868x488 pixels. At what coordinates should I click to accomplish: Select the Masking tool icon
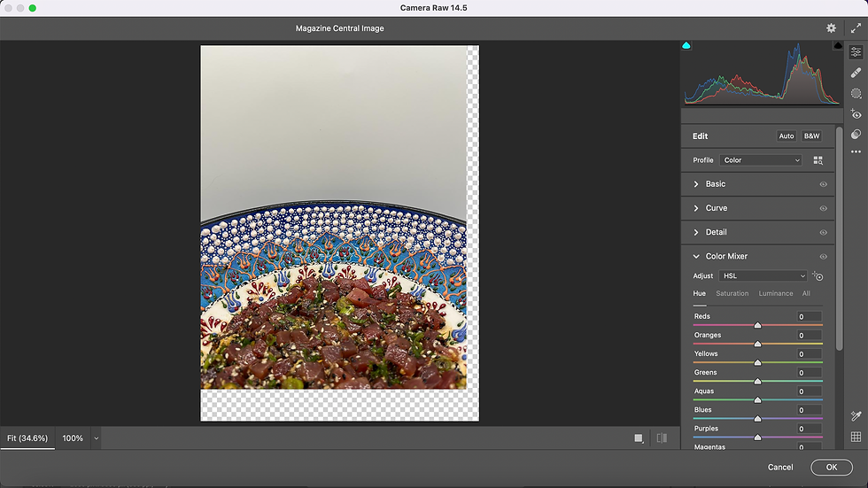coord(856,93)
